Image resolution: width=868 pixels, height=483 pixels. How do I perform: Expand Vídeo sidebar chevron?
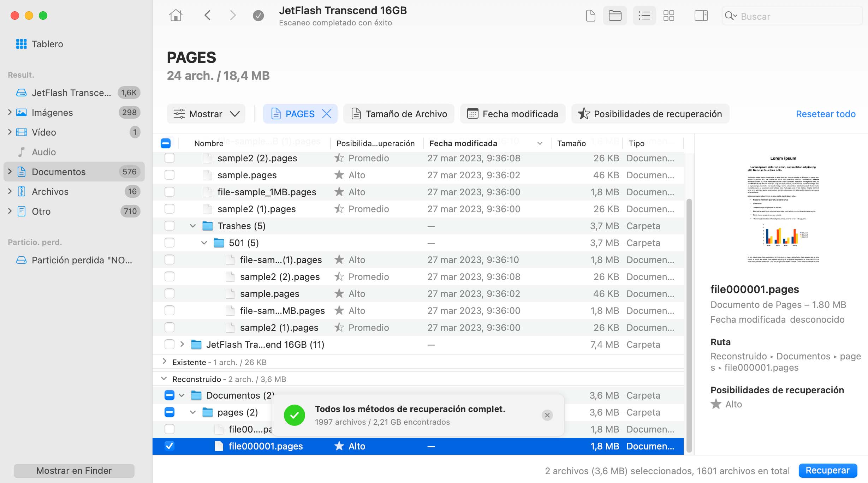click(10, 132)
